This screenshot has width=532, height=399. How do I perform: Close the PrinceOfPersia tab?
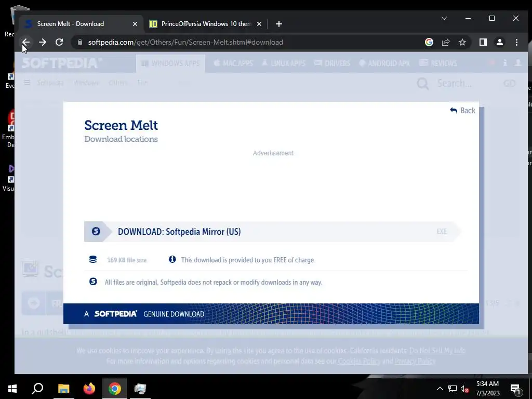click(x=259, y=24)
